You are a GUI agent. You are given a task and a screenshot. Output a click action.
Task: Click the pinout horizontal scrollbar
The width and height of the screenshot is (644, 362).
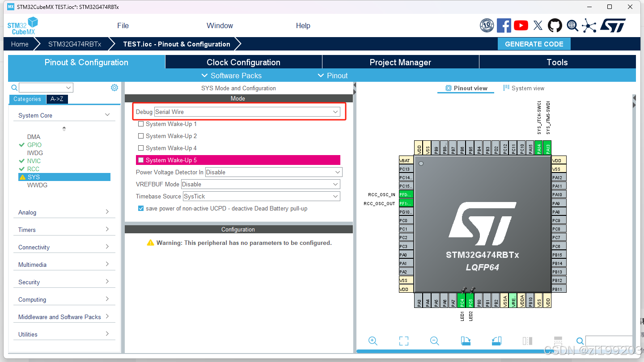point(456,351)
